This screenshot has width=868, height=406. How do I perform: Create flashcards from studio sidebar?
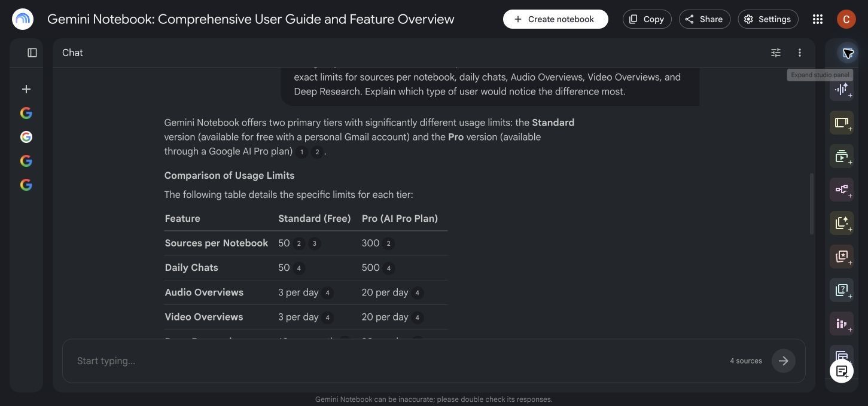(x=842, y=257)
